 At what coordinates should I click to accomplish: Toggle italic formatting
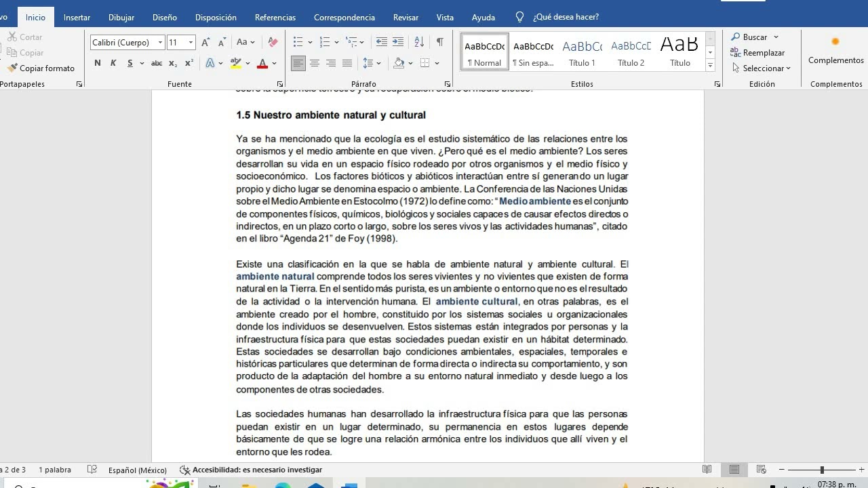[113, 63]
